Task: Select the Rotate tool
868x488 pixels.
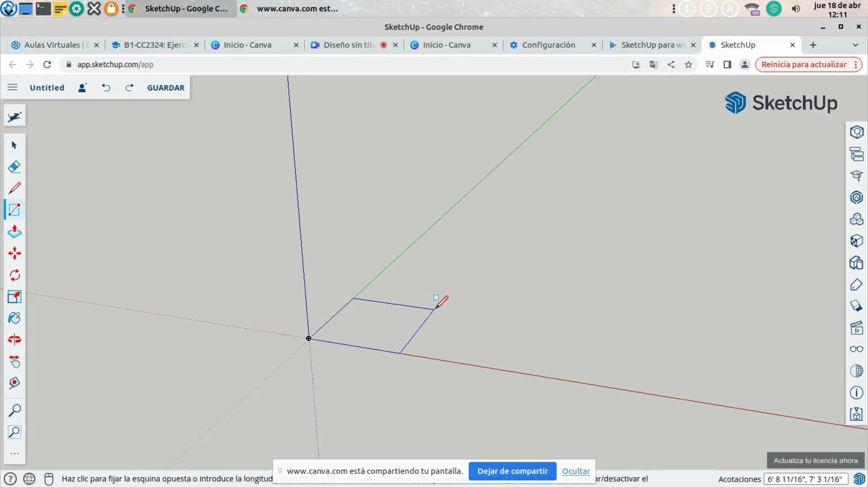Action: 14,275
